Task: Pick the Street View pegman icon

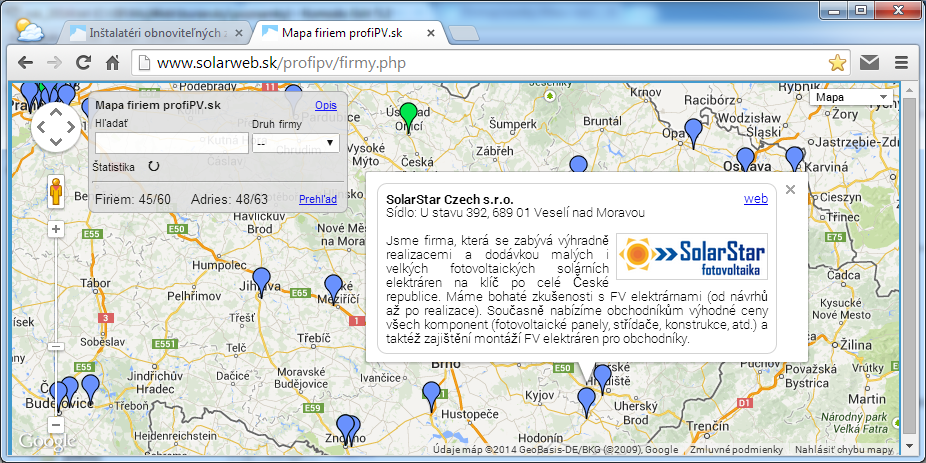Action: tap(56, 191)
